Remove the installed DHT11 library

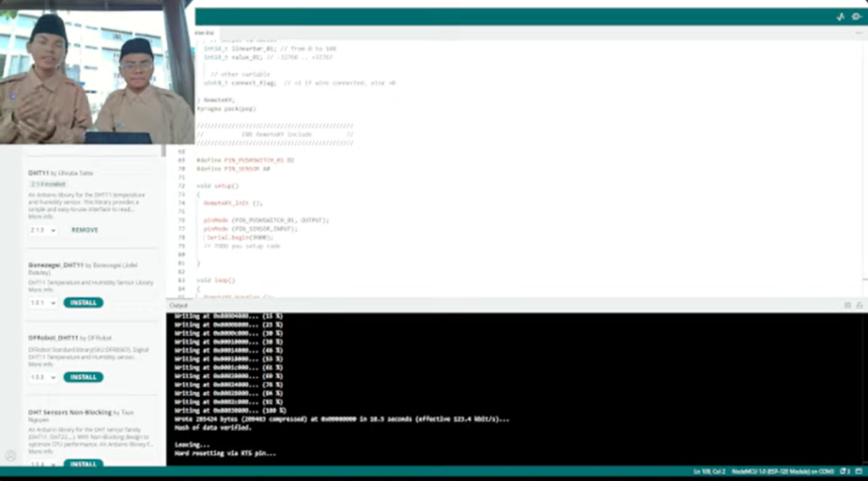click(x=84, y=230)
